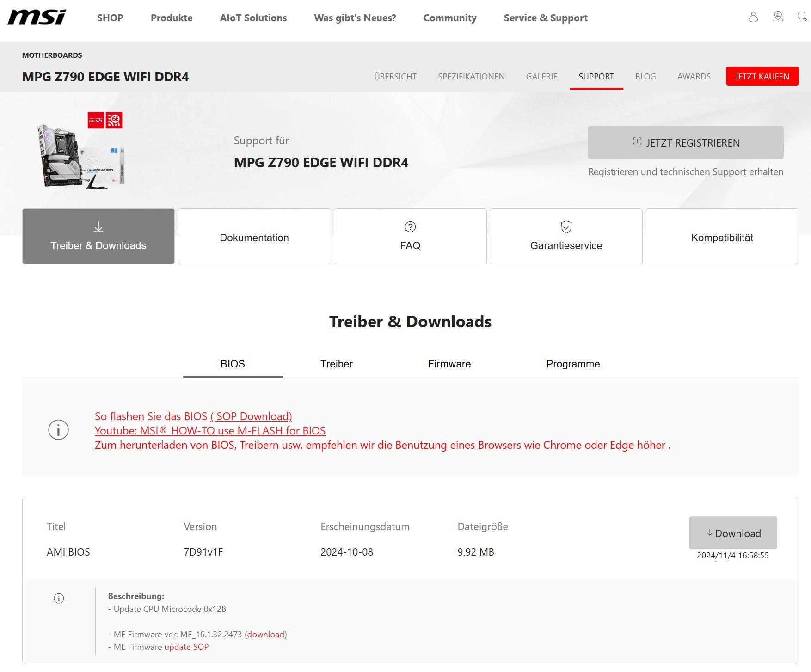Viewport: 811px width, 672px height.
Task: Click the Wi-Fi 6E red badge
Action: pyautogui.click(x=114, y=120)
